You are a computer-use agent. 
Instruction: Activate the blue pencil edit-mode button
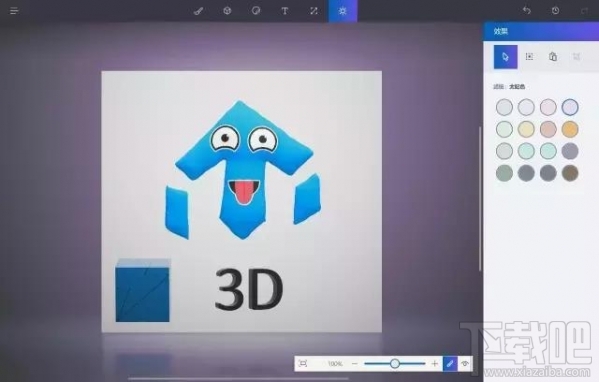(x=450, y=364)
